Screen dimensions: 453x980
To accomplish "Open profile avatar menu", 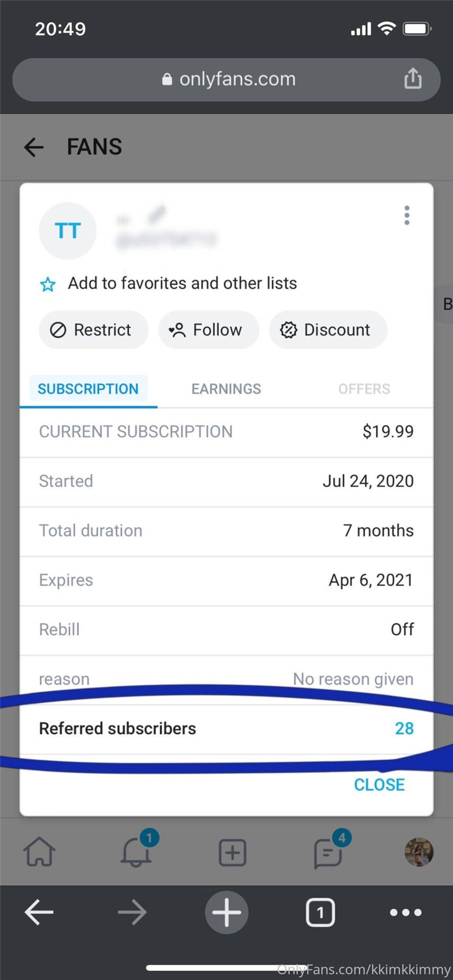I will [419, 852].
